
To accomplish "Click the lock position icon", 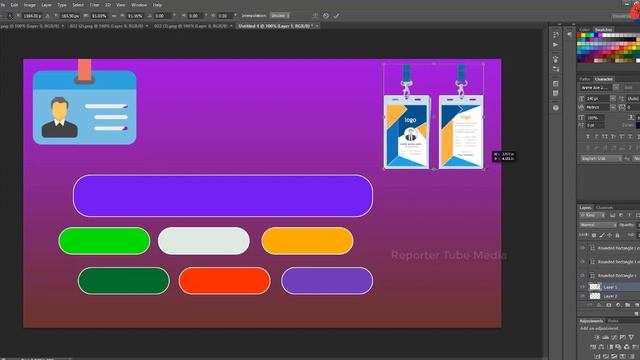I will (x=609, y=235).
